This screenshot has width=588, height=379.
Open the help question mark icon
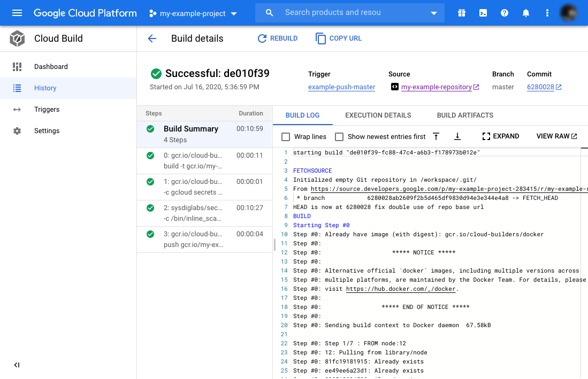click(505, 13)
